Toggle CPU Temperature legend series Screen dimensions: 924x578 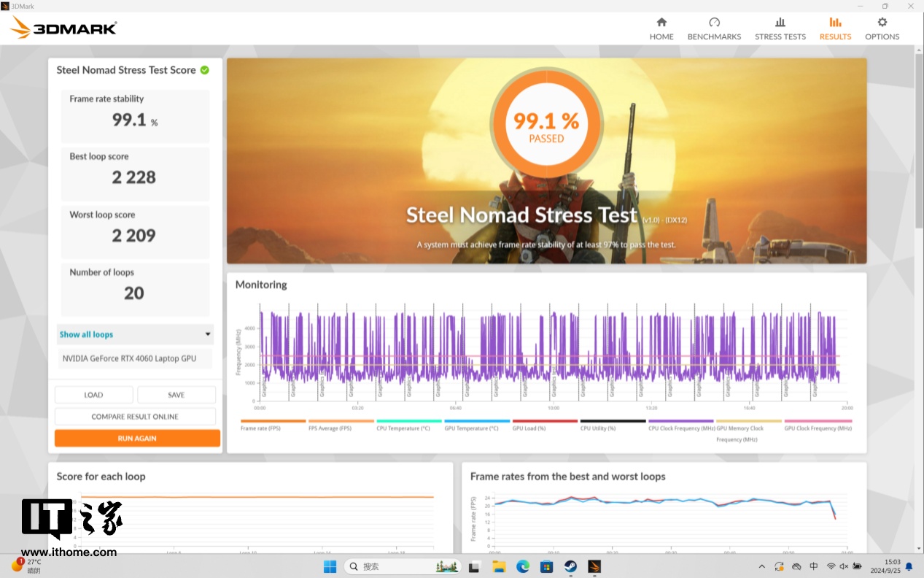coord(408,422)
